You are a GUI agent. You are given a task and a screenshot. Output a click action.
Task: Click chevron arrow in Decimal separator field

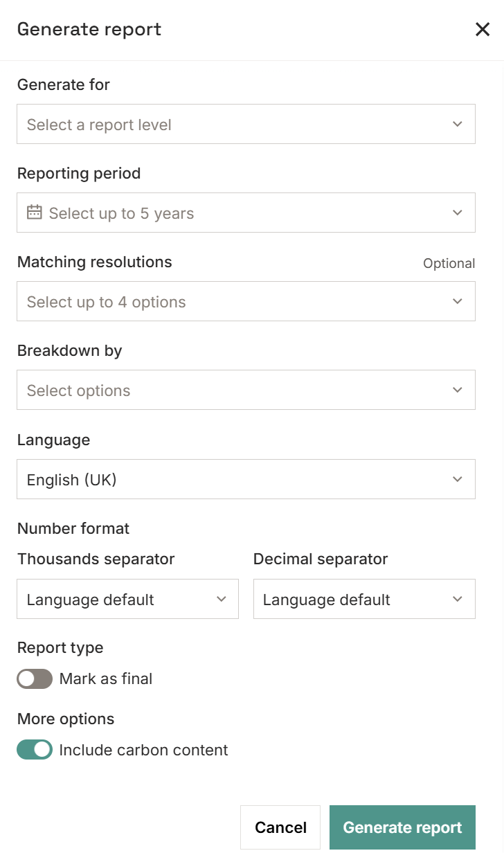[458, 599]
